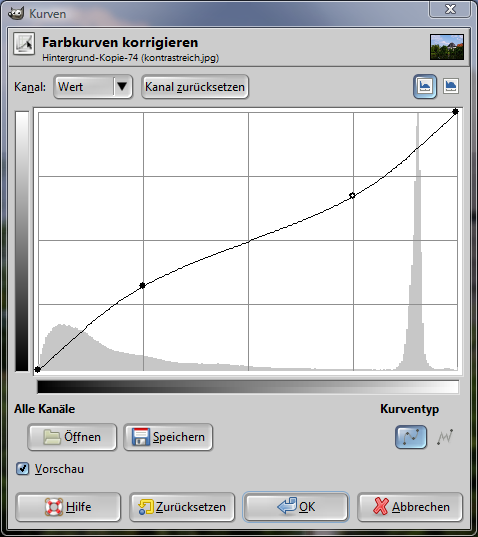Viewport: 478px width, 537px height.
Task: Open a saved curves file with Öffnen
Action: coord(72,437)
